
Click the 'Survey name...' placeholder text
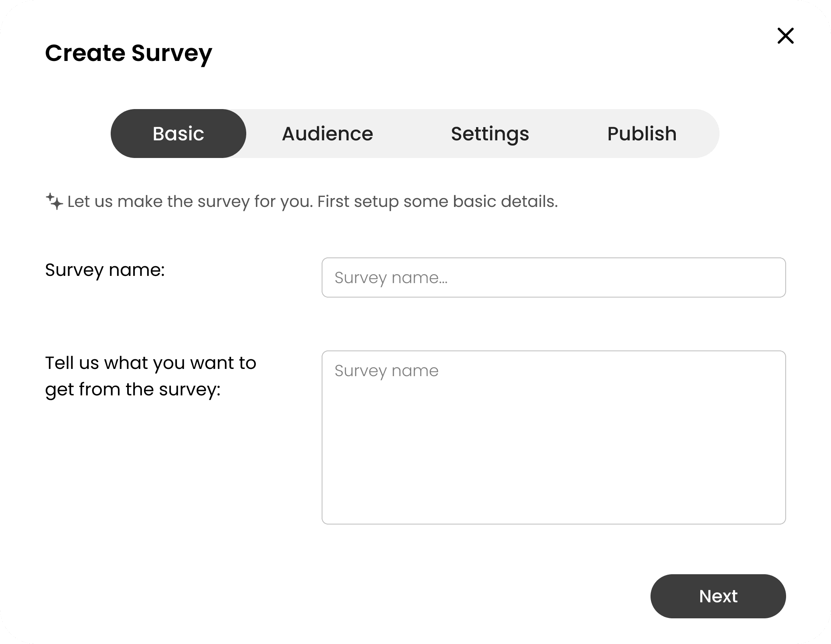click(391, 277)
